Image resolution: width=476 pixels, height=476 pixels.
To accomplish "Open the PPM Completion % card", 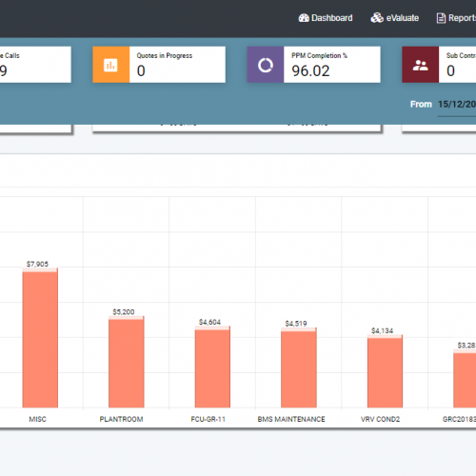I will tap(314, 65).
